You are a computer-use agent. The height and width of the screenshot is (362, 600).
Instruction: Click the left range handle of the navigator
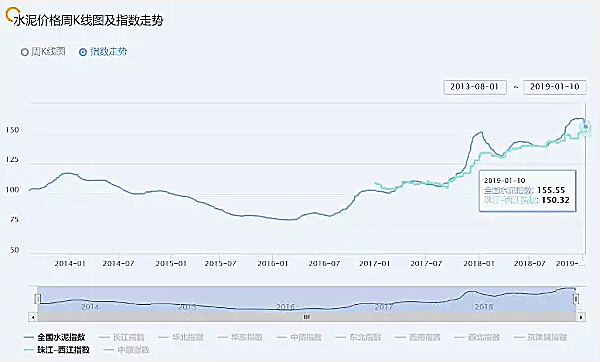point(37,298)
